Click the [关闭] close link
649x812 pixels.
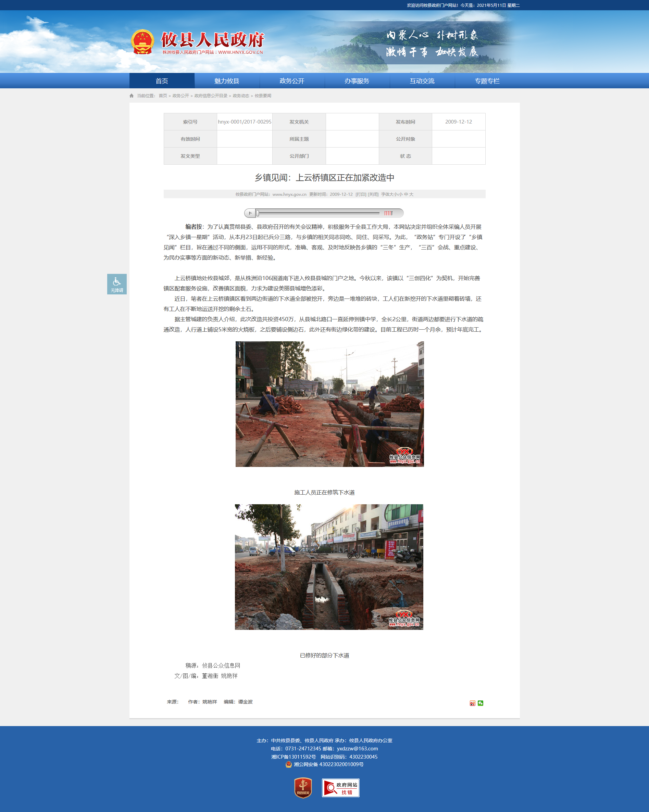tap(373, 194)
